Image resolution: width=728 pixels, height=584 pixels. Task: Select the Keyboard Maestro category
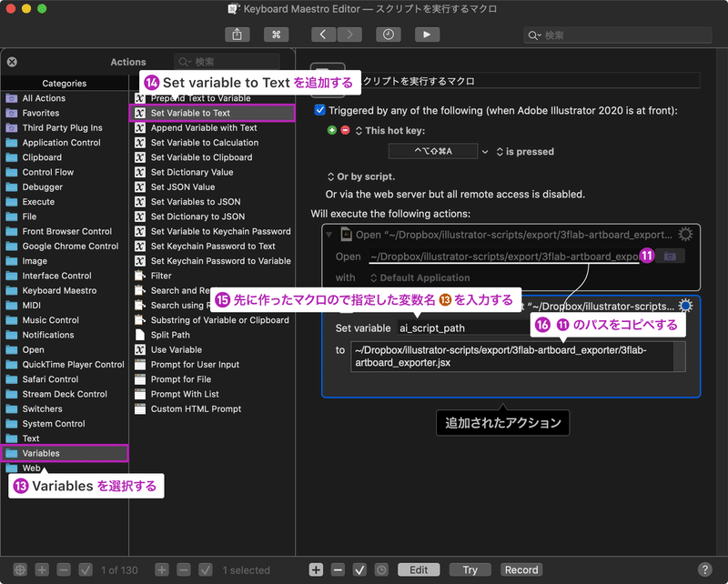coord(65,290)
